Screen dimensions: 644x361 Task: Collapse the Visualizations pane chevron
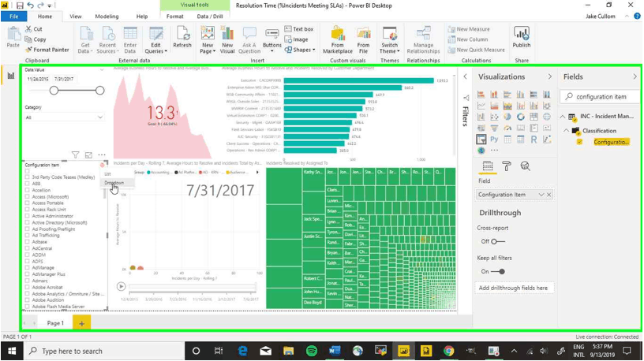549,76
